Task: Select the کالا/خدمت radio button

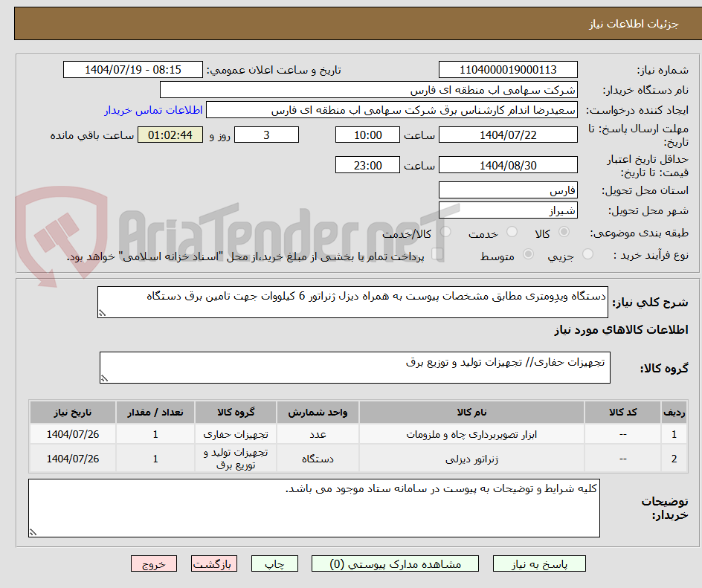Action: click(x=445, y=230)
